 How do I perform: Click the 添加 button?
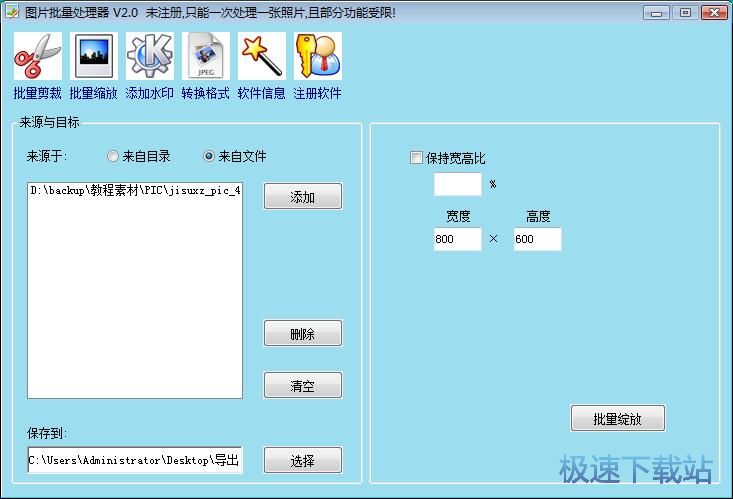[303, 196]
